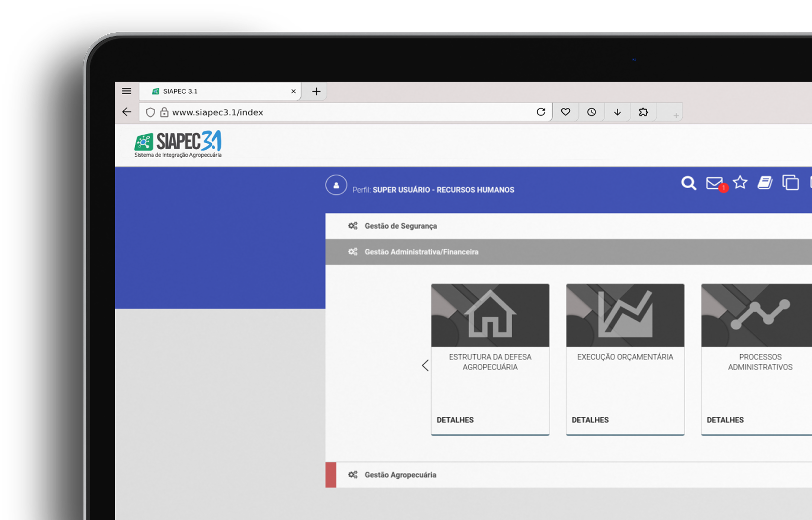This screenshot has height=520, width=812.
Task: Open browser favorites heart icon
Action: point(565,112)
